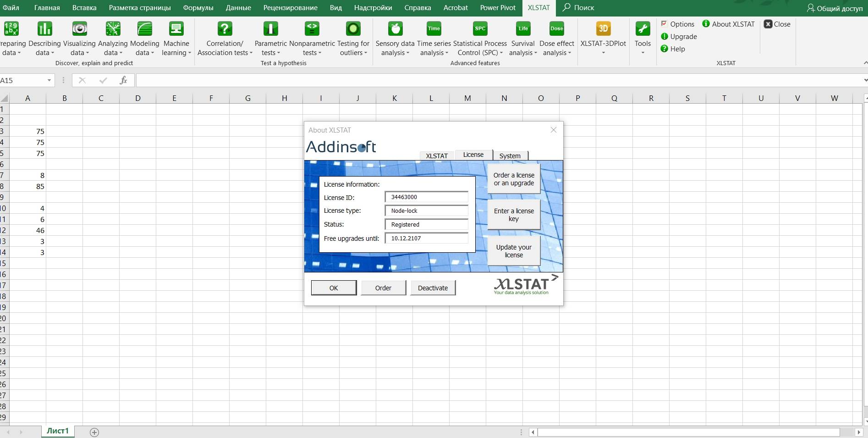The width and height of the screenshot is (868, 438).
Task: Open Correlation/Association tests icon
Action: click(225, 29)
